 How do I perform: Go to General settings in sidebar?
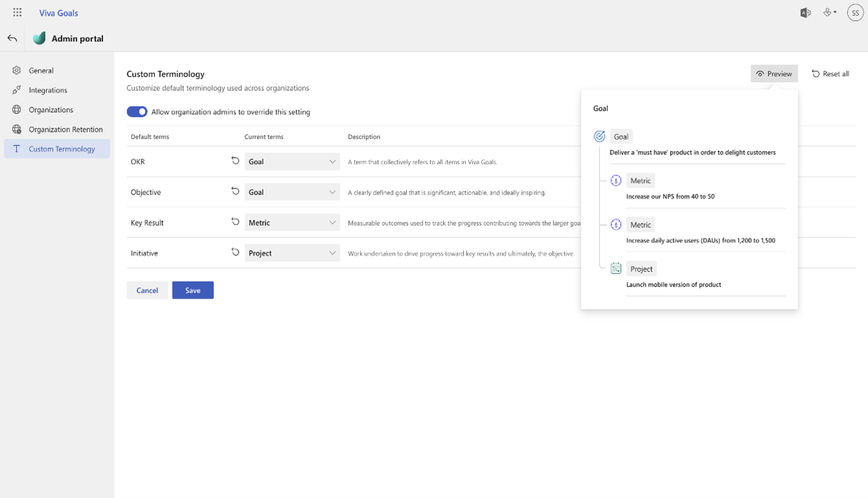click(41, 71)
